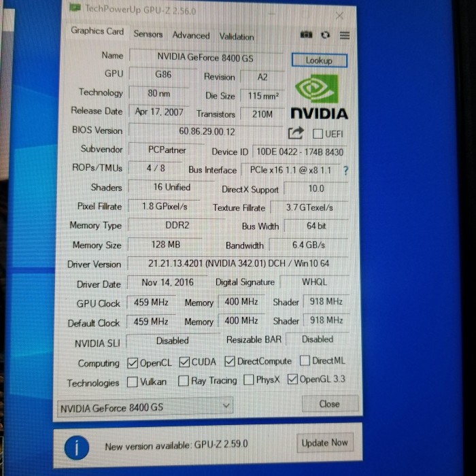Click the Technology value 80 nm
This screenshot has width=476, height=476.
click(159, 93)
